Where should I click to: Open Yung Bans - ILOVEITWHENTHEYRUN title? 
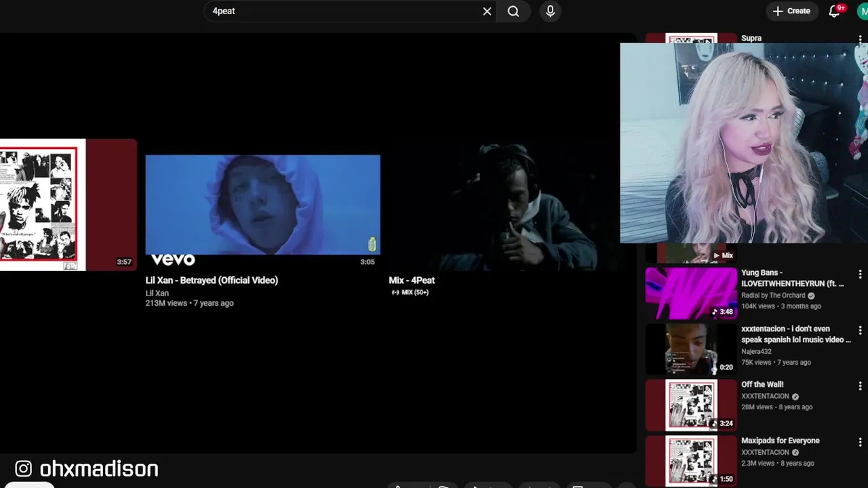[x=792, y=278]
